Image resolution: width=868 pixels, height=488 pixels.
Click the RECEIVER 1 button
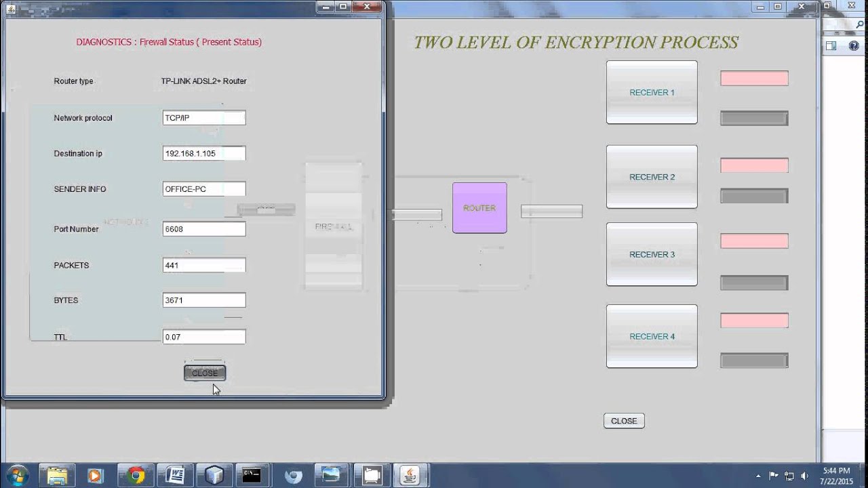tap(652, 92)
